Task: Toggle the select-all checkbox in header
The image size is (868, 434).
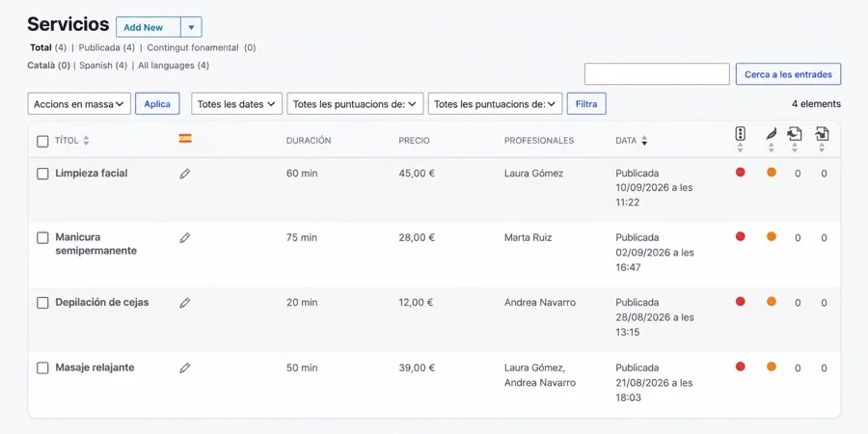Action: (x=42, y=141)
